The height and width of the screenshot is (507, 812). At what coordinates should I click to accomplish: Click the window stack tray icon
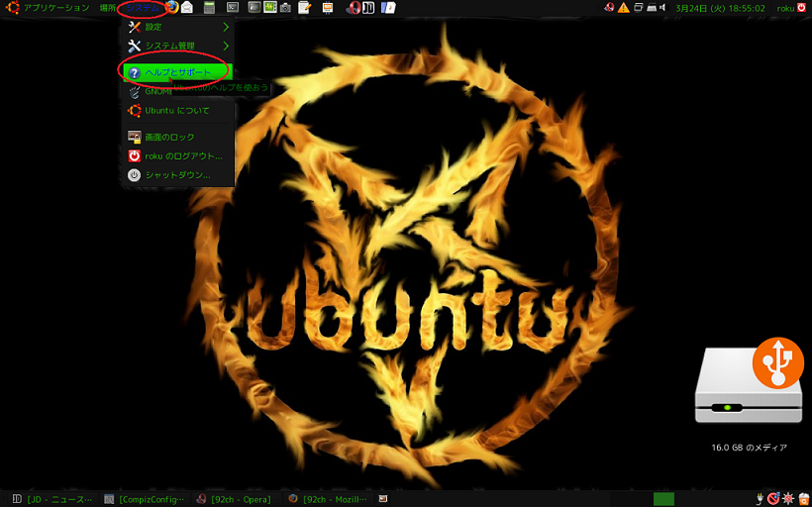pos(639,8)
